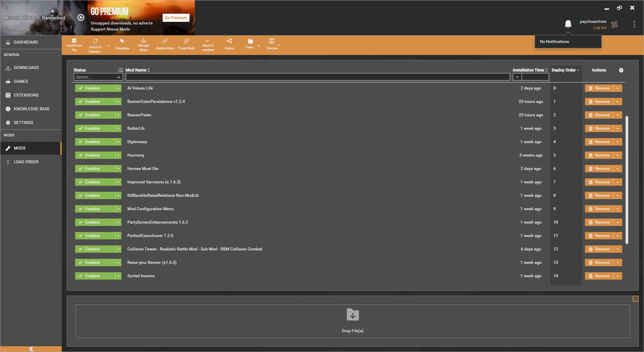Click the Mod Name filter input field
The width and height of the screenshot is (644, 352).
(318, 77)
